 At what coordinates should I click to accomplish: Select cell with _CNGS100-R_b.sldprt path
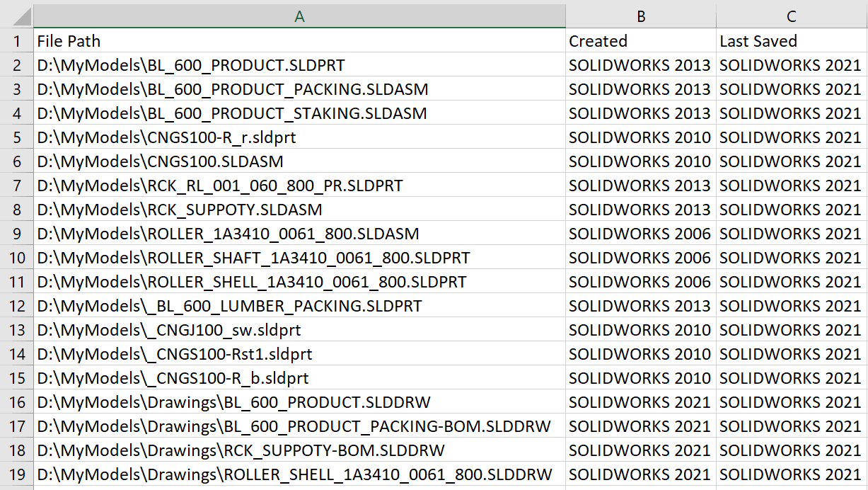click(x=299, y=378)
